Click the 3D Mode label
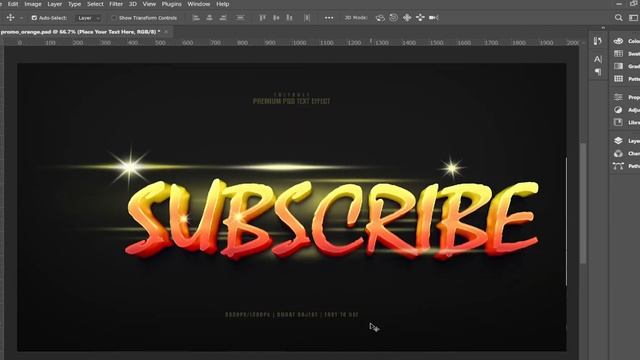 (356, 18)
